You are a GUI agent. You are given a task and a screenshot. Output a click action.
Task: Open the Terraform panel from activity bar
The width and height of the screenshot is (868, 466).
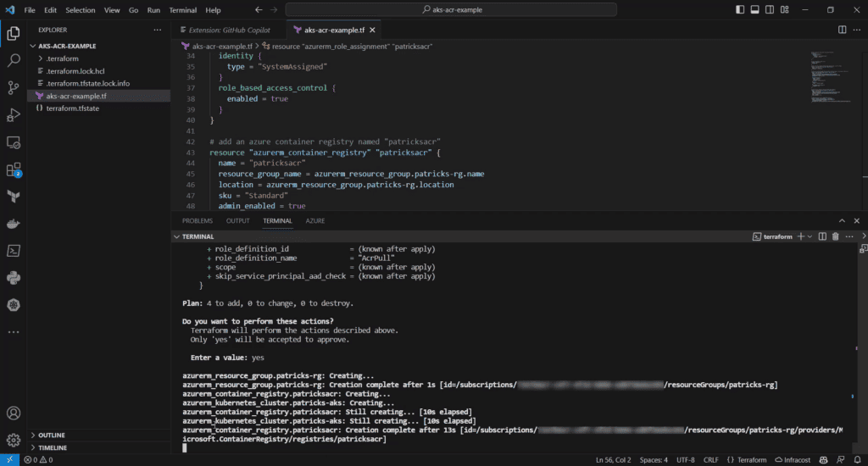(x=14, y=197)
